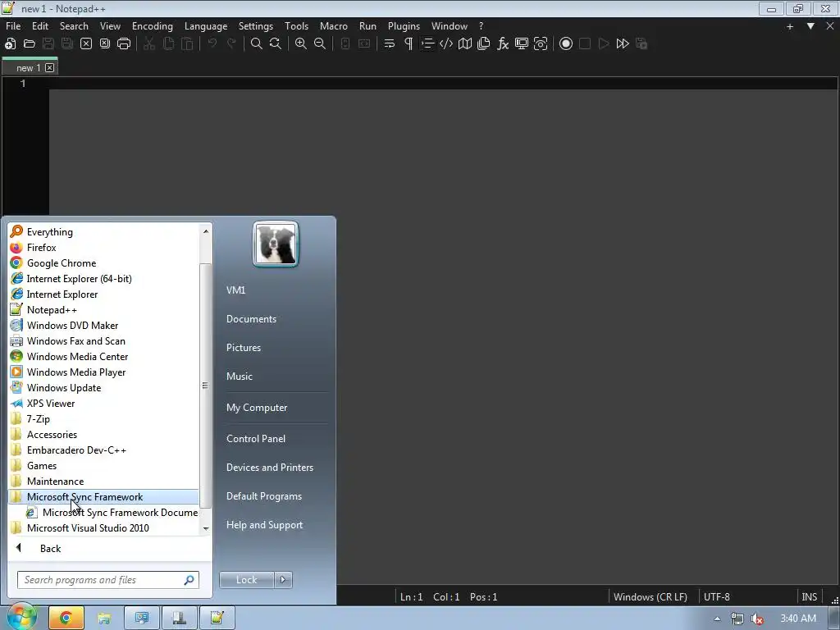Click the Zoom Out toolbar icon
The image size is (840, 630).
pyautogui.click(x=320, y=44)
